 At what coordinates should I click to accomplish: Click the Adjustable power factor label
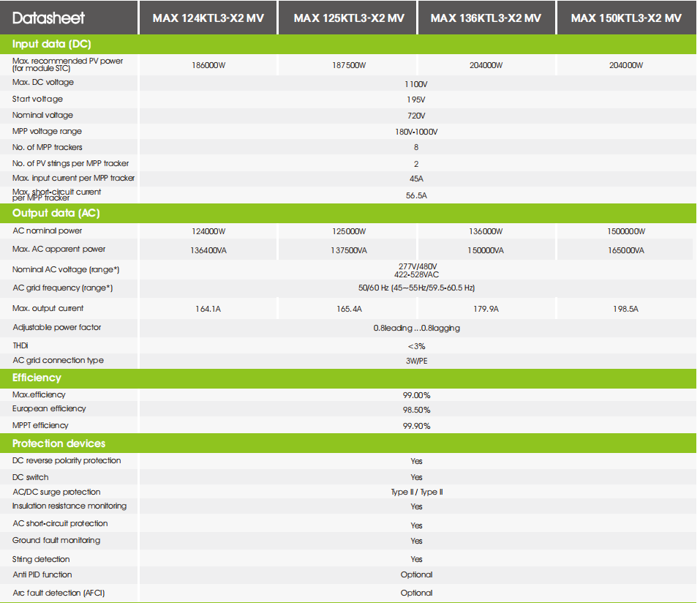click(57, 327)
